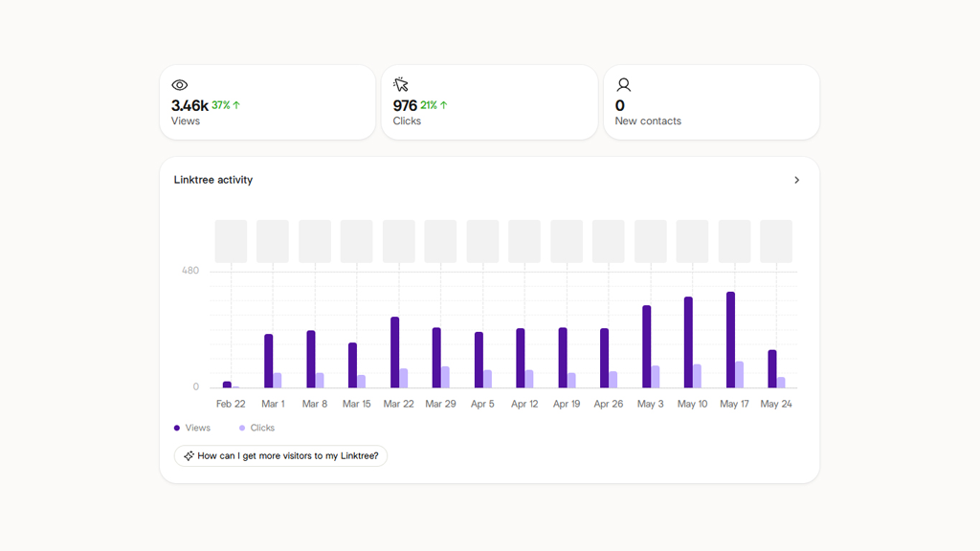Click the light purple Clicks legend dot
Viewport: 980px width, 551px height.
coord(242,428)
